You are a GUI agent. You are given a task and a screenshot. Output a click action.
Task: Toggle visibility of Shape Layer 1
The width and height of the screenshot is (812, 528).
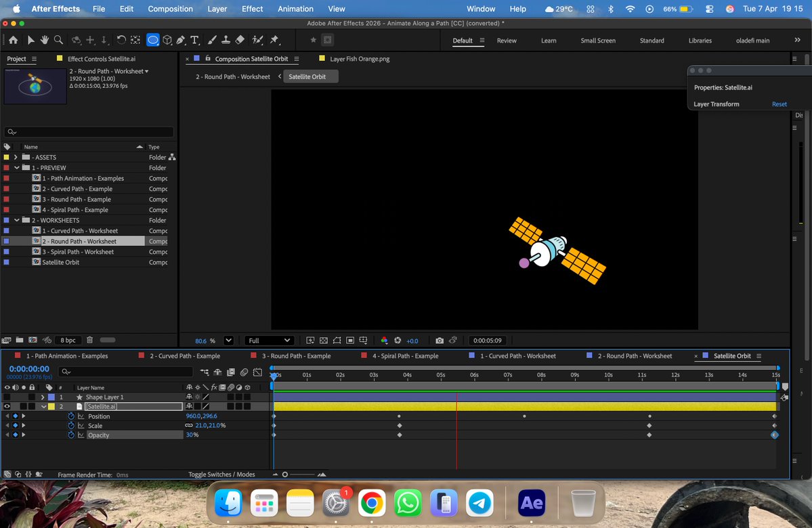point(7,397)
